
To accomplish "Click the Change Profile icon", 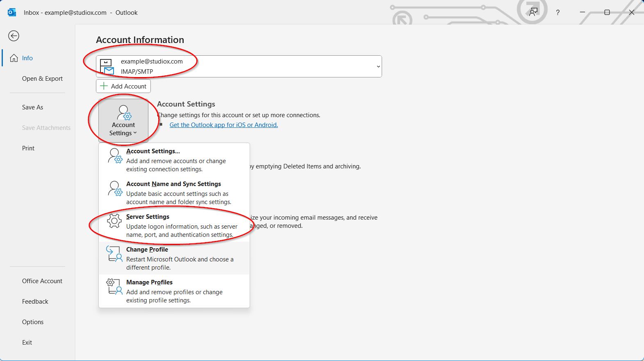I will (x=114, y=254).
